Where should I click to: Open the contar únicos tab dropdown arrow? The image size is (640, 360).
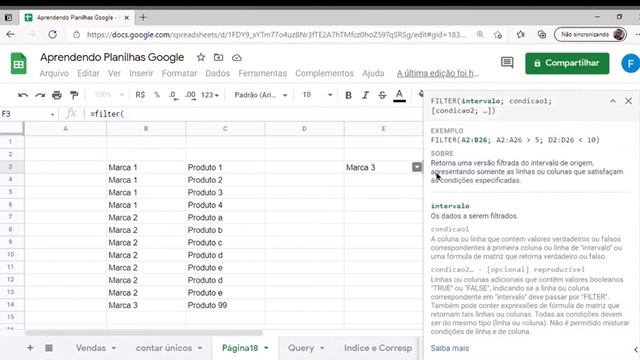200,348
